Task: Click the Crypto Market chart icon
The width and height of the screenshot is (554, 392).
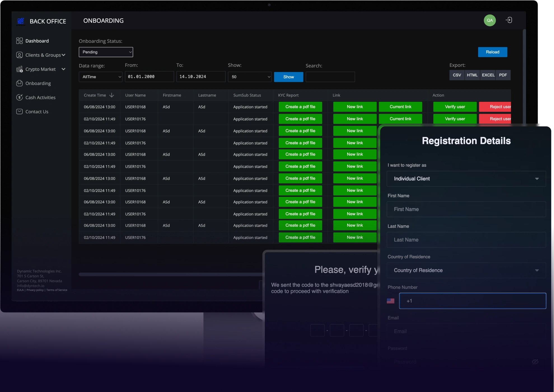Action: tap(19, 69)
